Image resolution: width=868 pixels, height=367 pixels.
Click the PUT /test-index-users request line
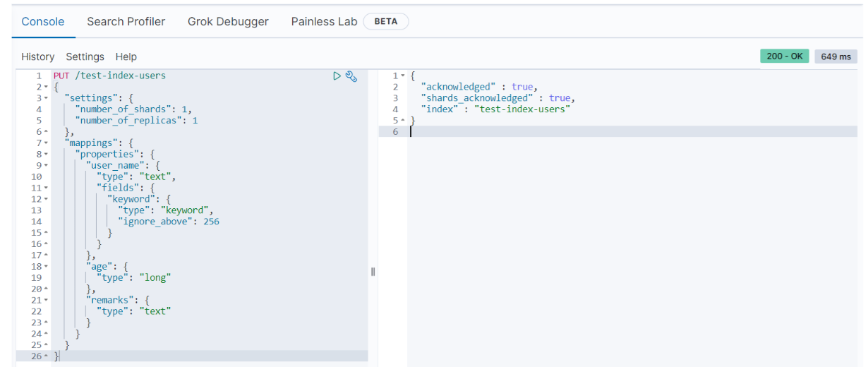point(109,76)
